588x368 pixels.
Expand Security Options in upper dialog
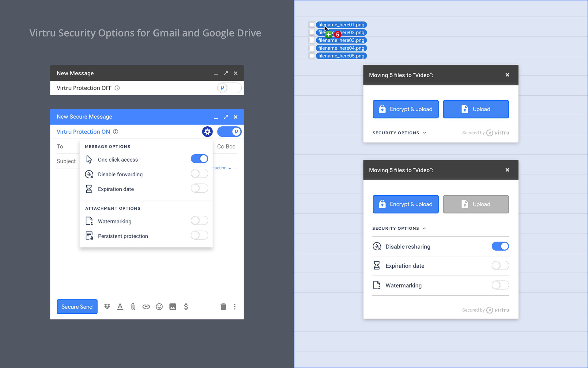(x=399, y=133)
